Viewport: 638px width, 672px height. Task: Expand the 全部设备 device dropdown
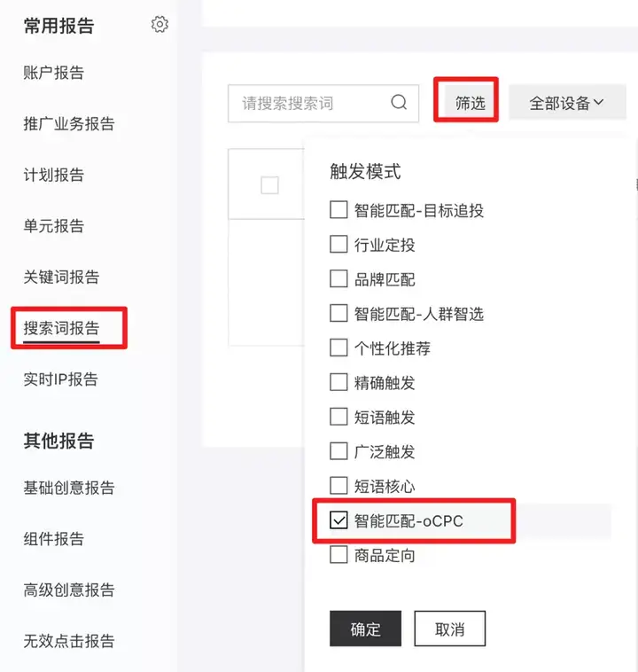click(x=567, y=103)
